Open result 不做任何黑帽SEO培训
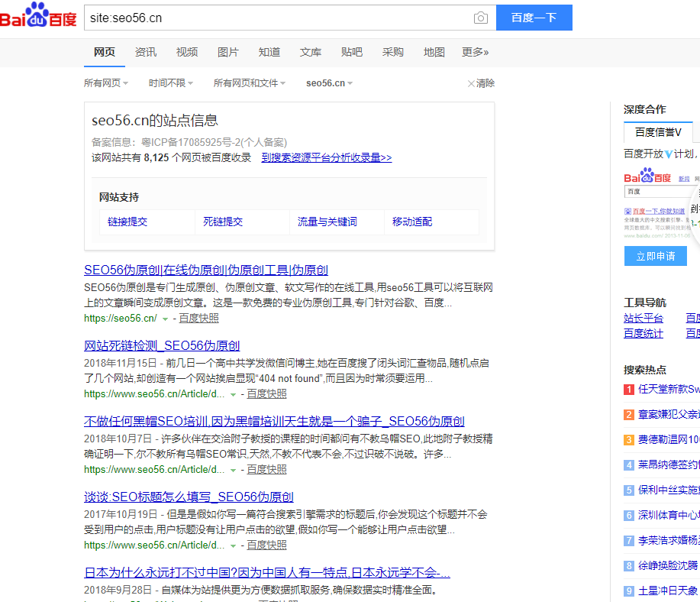The height and width of the screenshot is (602, 700). click(274, 421)
